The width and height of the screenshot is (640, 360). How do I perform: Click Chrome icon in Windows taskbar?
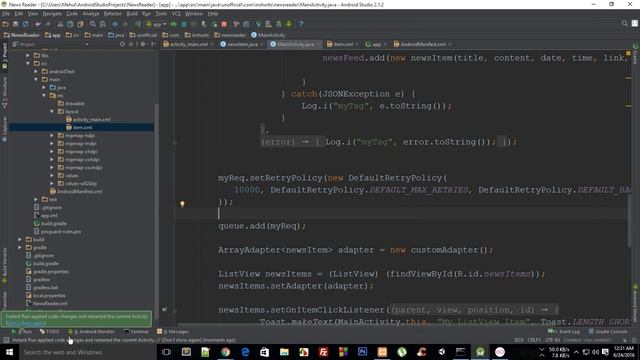225,352
